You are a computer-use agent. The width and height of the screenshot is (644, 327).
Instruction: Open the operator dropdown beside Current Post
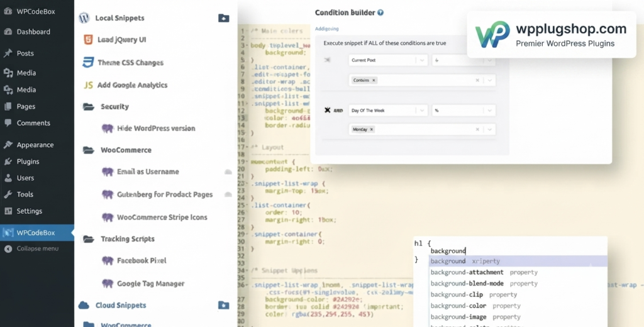coord(464,60)
